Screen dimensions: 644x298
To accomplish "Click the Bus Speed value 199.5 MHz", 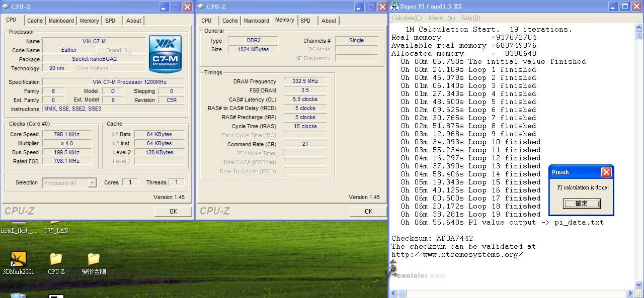I will [x=67, y=152].
